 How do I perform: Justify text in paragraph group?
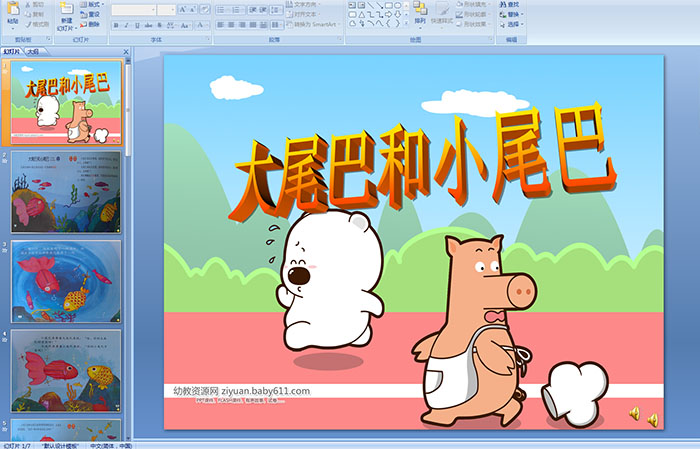click(x=253, y=25)
